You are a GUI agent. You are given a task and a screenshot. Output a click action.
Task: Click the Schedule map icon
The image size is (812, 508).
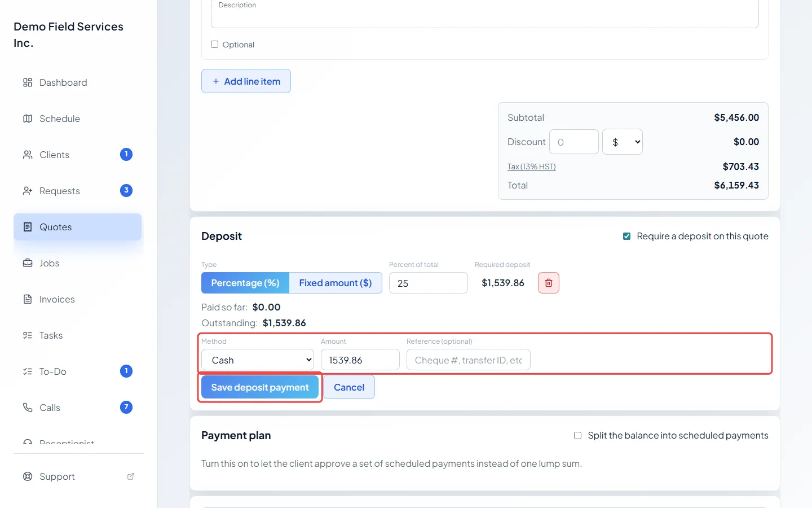[28, 119]
